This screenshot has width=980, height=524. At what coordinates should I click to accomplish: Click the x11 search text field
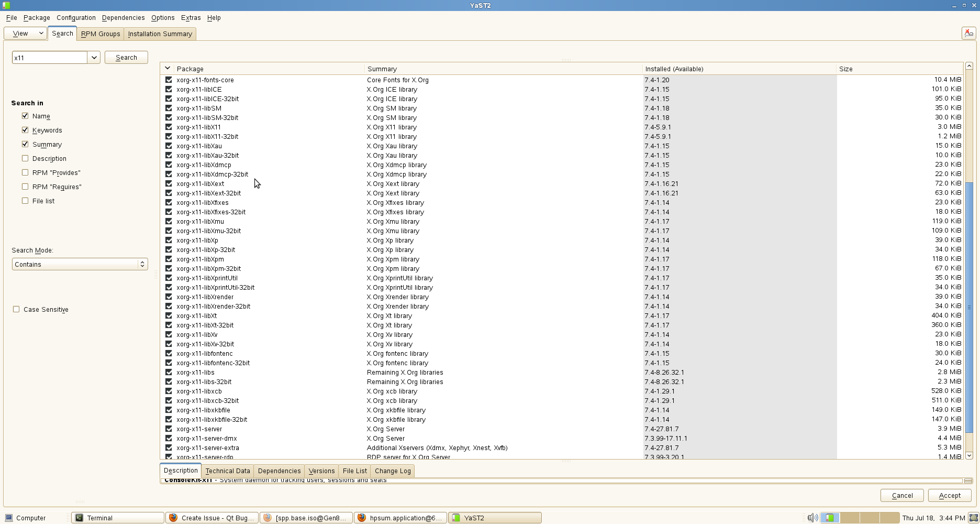tap(50, 58)
